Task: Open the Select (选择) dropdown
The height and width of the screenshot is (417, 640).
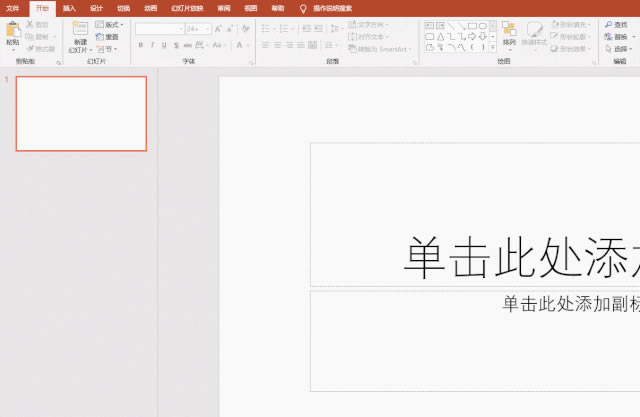Action: [619, 49]
